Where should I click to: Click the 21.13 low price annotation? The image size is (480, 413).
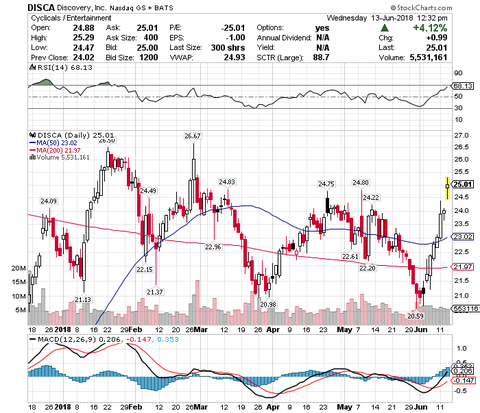pyautogui.click(x=83, y=300)
